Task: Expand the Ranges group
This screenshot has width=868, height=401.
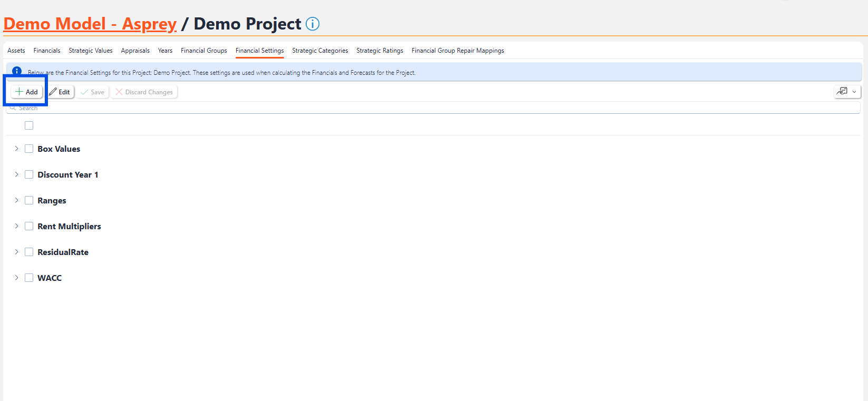Action: click(16, 200)
